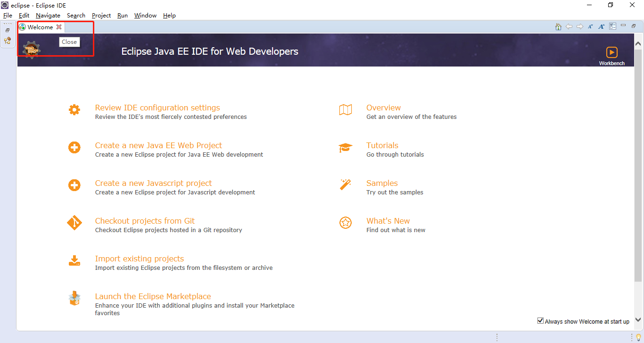Open the Samples link
Viewport: 644px width, 343px height.
(382, 183)
